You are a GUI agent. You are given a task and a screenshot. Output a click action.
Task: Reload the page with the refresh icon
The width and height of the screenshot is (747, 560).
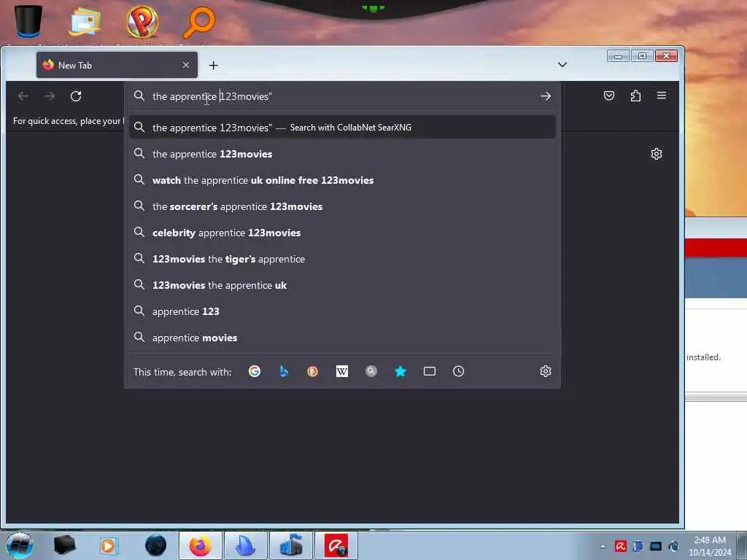pyautogui.click(x=76, y=96)
